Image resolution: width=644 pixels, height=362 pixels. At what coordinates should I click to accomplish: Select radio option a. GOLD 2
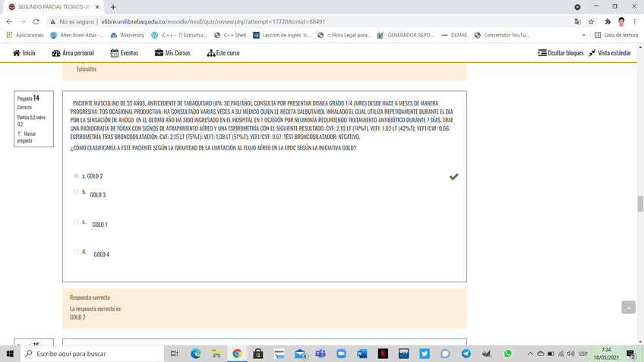[76, 176]
